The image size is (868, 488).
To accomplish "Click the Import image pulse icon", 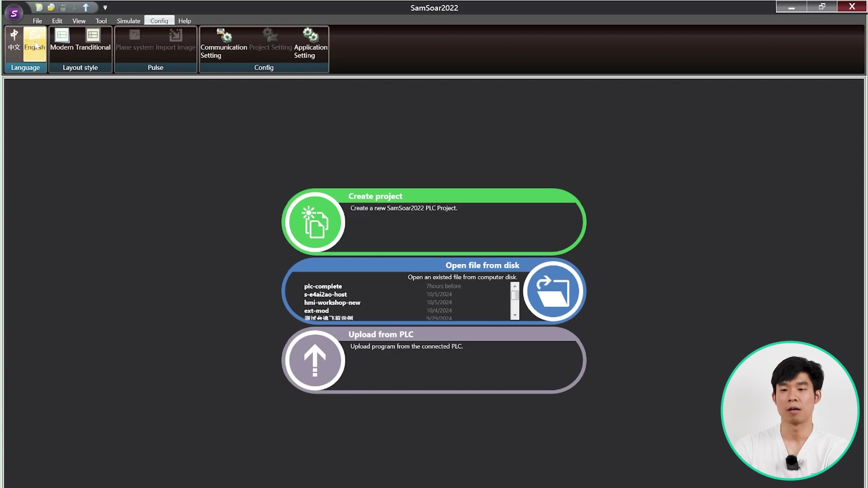I will (x=175, y=41).
